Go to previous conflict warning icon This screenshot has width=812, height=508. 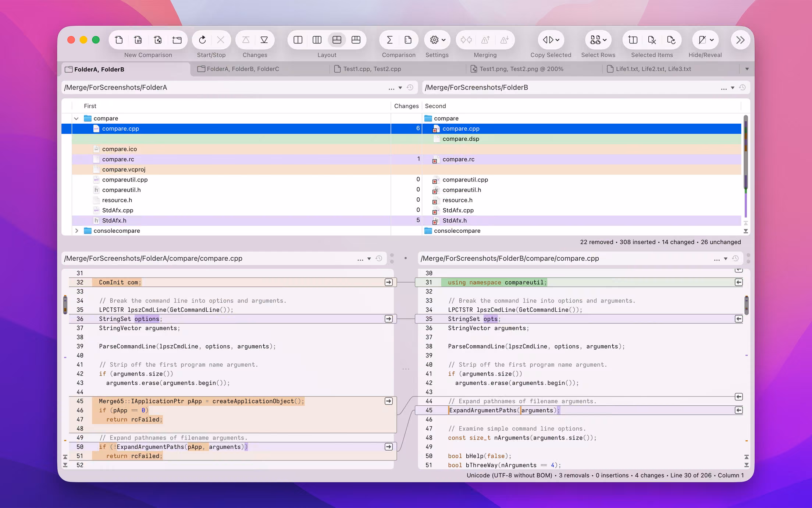tap(485, 40)
